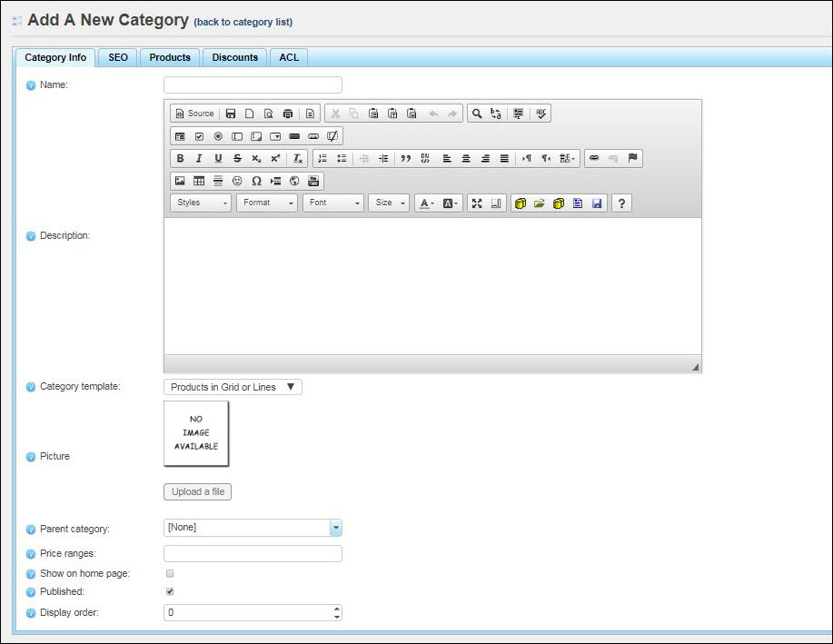Screen dimensions: 833x644
Task: Expand the Parent category dropdown
Action: pyautogui.click(x=335, y=528)
